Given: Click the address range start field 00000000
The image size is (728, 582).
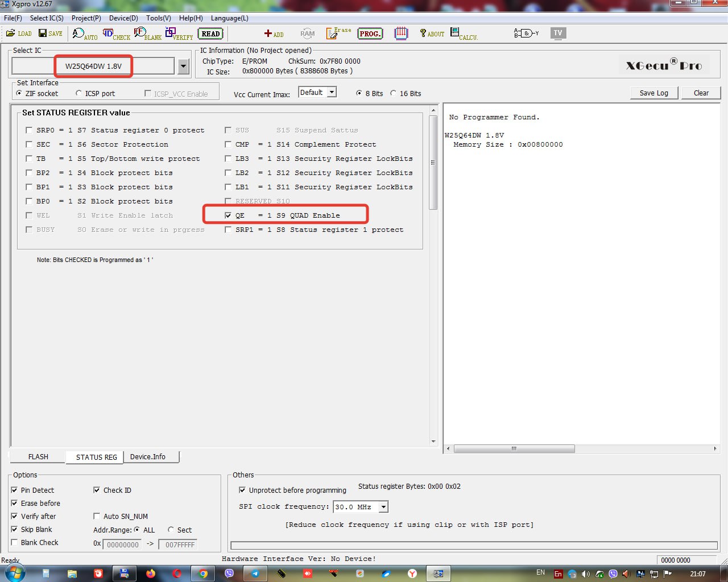Looking at the screenshot, I should click(123, 544).
